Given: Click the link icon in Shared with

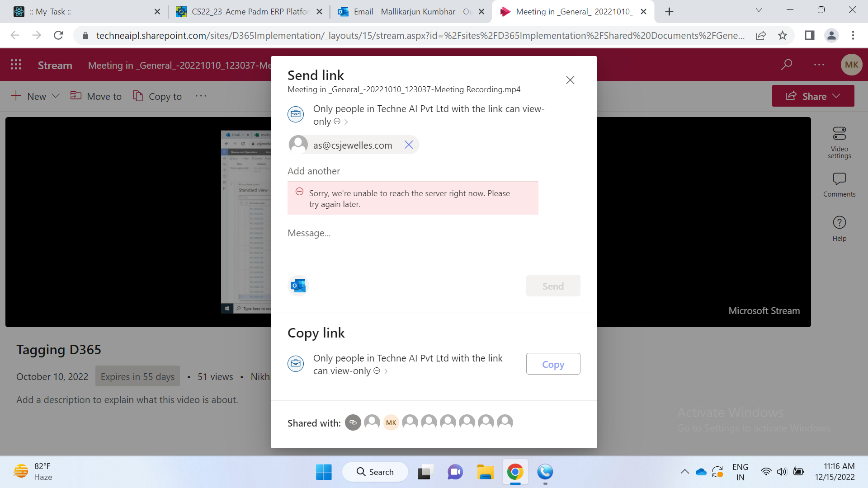Looking at the screenshot, I should (x=353, y=422).
